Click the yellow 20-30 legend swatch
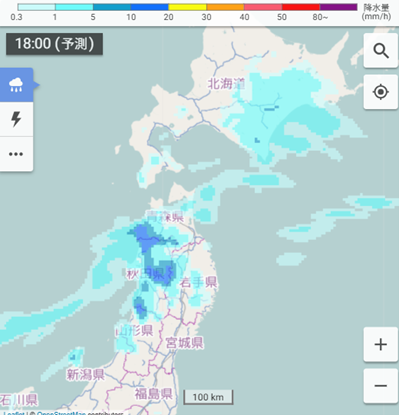Viewport: 399px width, 415px height. pyautogui.click(x=187, y=7)
